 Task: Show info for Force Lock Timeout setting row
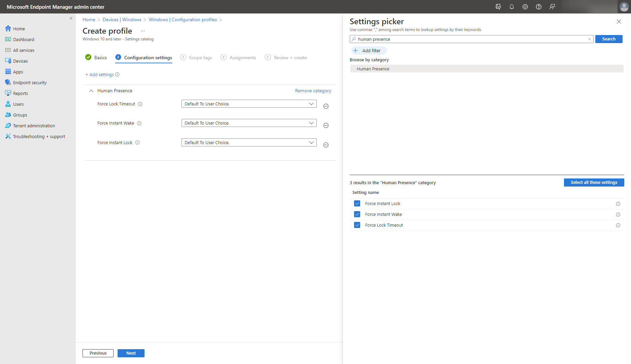coord(140,104)
